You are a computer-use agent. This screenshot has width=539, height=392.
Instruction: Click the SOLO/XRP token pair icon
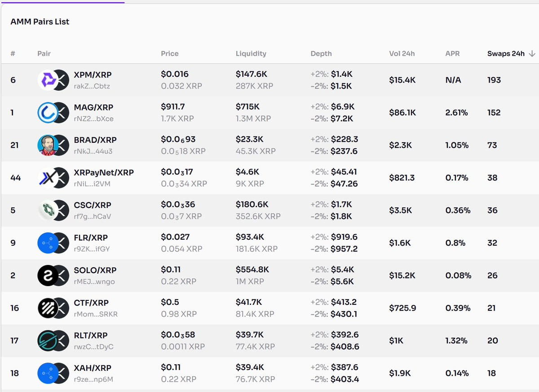click(x=53, y=275)
